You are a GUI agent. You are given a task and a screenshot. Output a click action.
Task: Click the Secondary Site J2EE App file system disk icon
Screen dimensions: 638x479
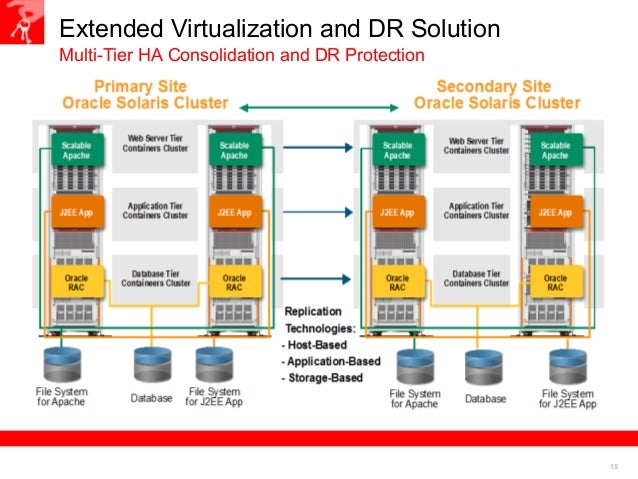click(568, 366)
